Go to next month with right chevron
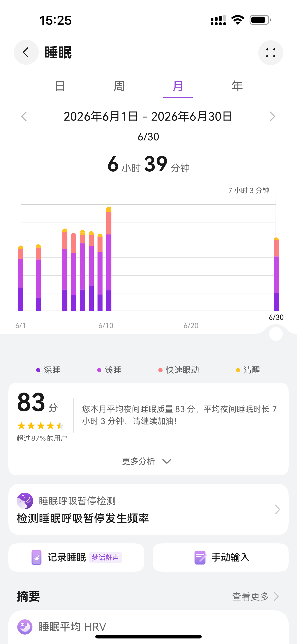 point(273,117)
